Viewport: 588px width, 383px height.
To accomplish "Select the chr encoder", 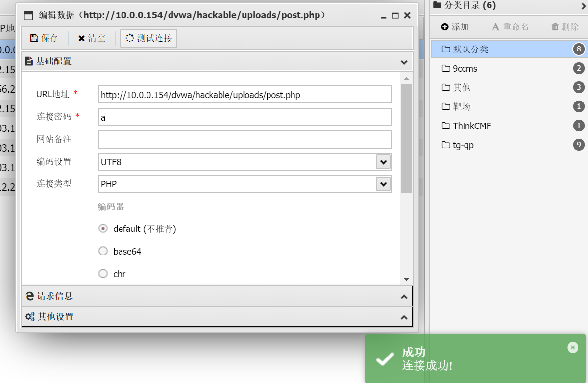I will tap(103, 274).
